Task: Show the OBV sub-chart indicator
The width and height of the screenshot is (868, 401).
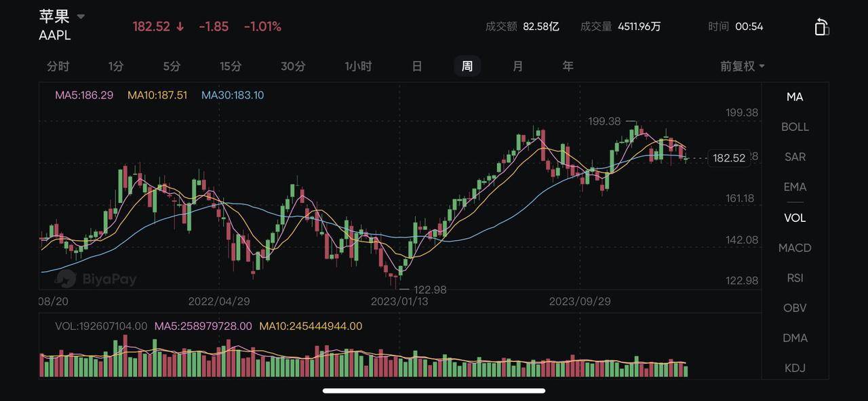Action: [x=795, y=307]
